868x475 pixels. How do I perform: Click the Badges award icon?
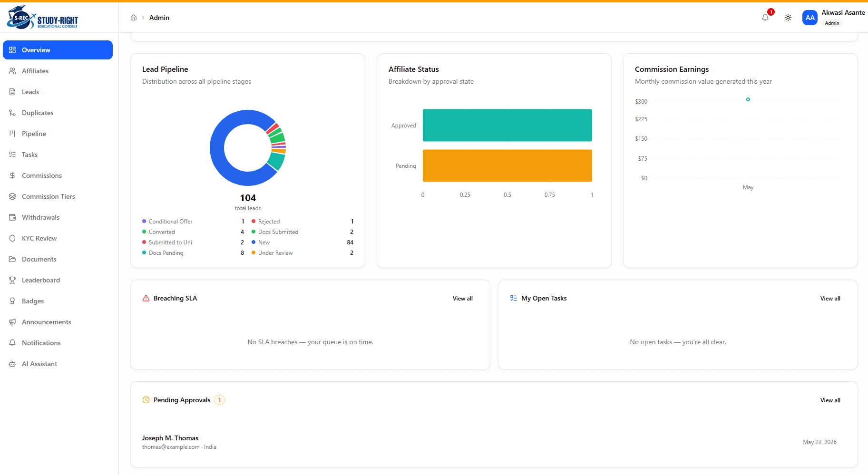12,301
